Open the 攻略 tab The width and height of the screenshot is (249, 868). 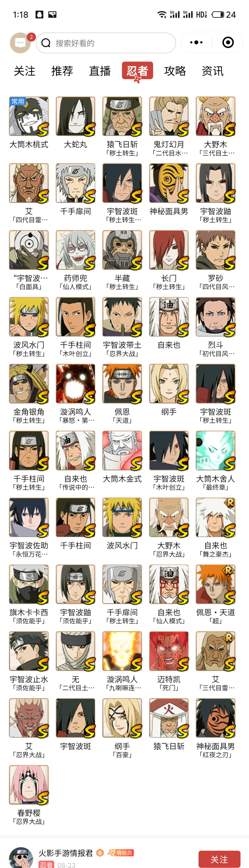175,71
